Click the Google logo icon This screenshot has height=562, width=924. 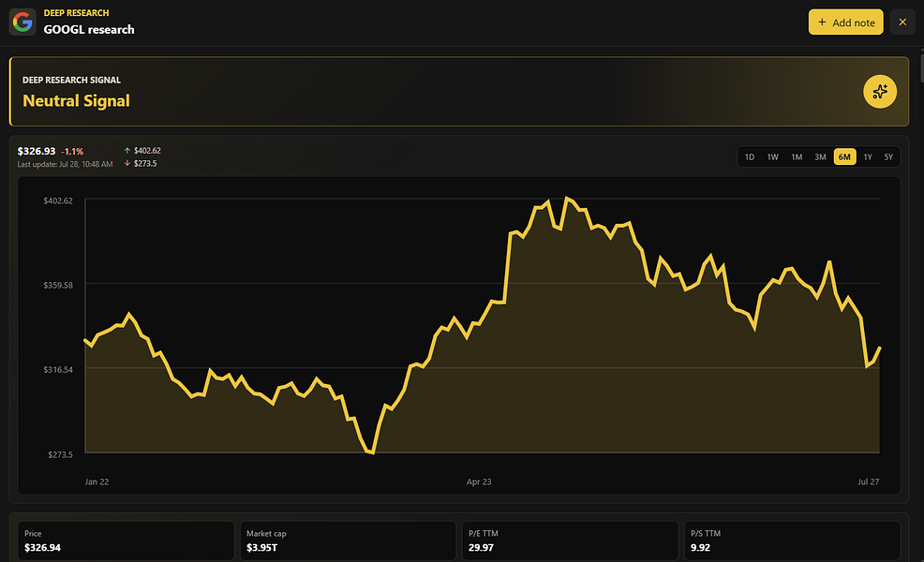(x=22, y=22)
